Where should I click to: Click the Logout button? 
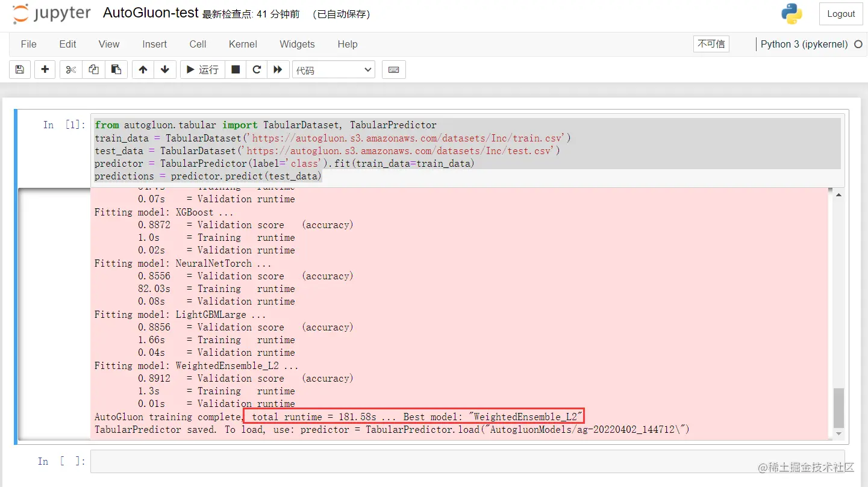[841, 14]
